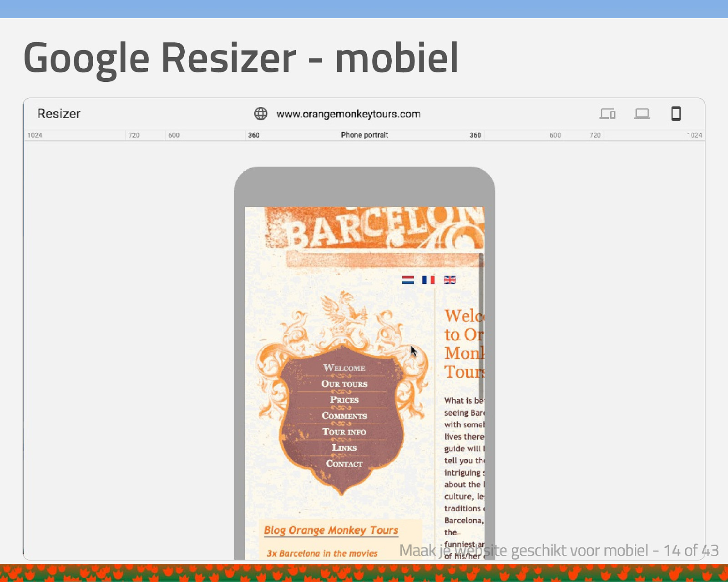This screenshot has height=582, width=728.
Task: Open the Welcome menu item on shield
Action: [344, 368]
